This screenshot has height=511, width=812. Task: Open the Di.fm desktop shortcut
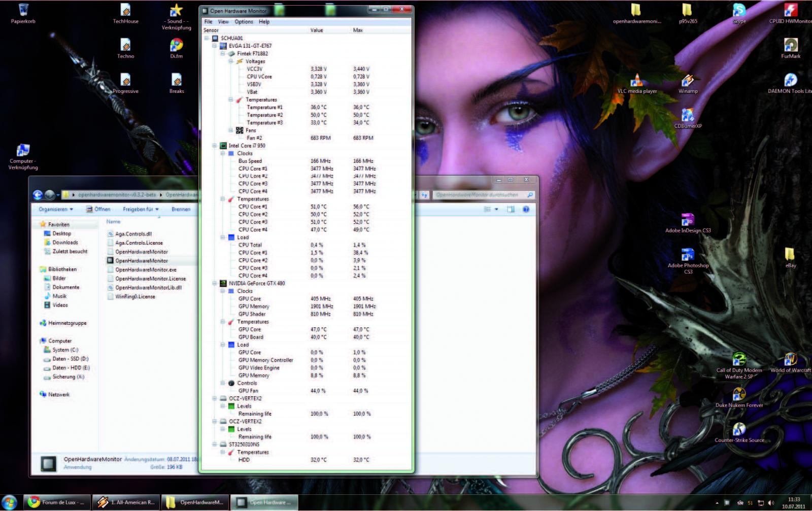coord(176,49)
